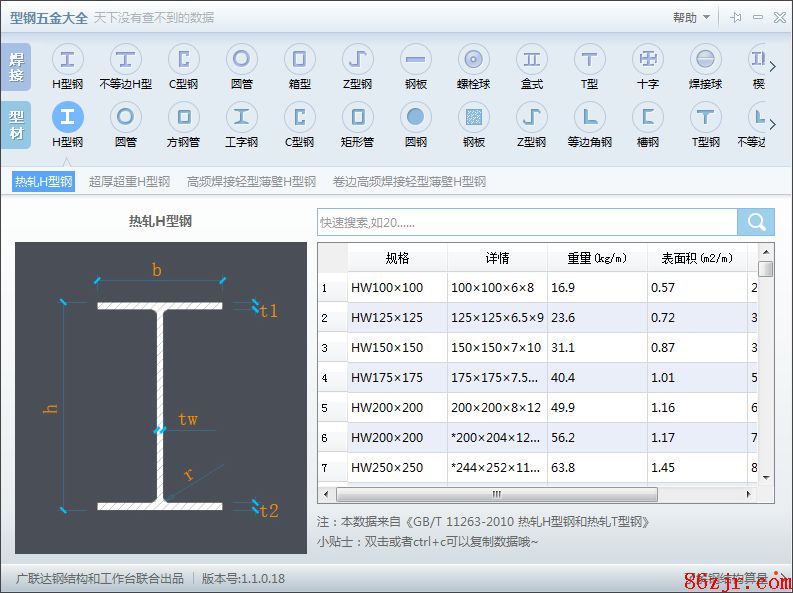The image size is (793, 593).
Task: Select the 圆钢 round bar icon
Action: tap(415, 124)
